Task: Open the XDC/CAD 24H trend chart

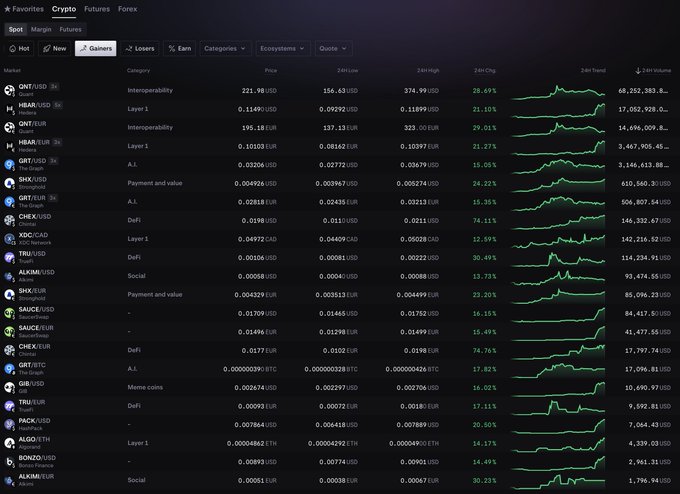Action: pos(558,241)
